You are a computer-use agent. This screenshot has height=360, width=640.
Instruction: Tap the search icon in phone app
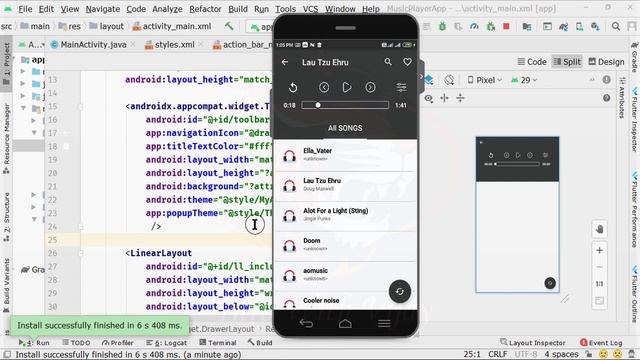(x=388, y=62)
